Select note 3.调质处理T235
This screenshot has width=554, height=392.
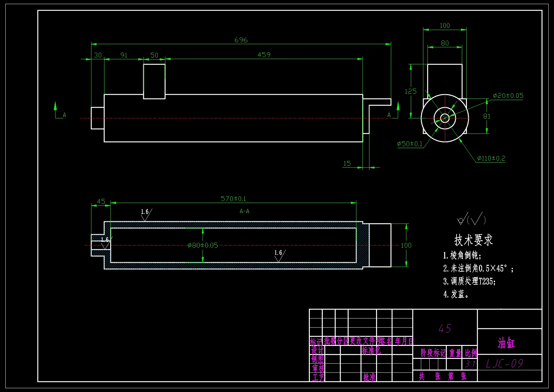pos(469,281)
